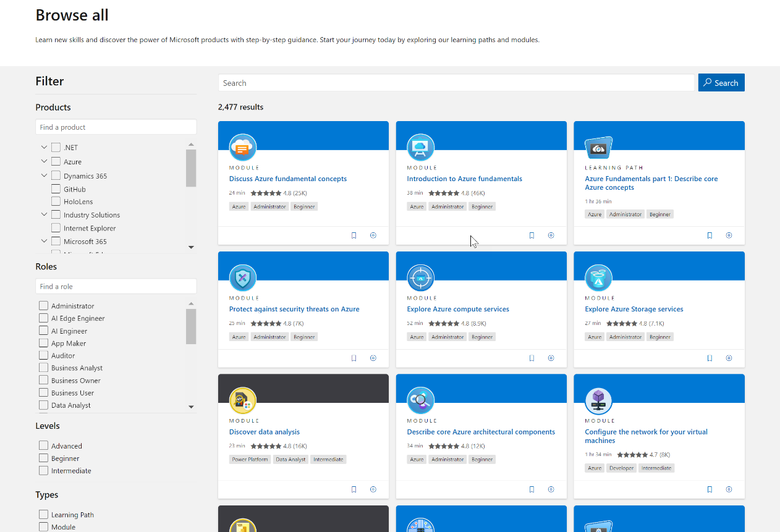
Task: Add Configure the network module to collection
Action: coord(729,489)
